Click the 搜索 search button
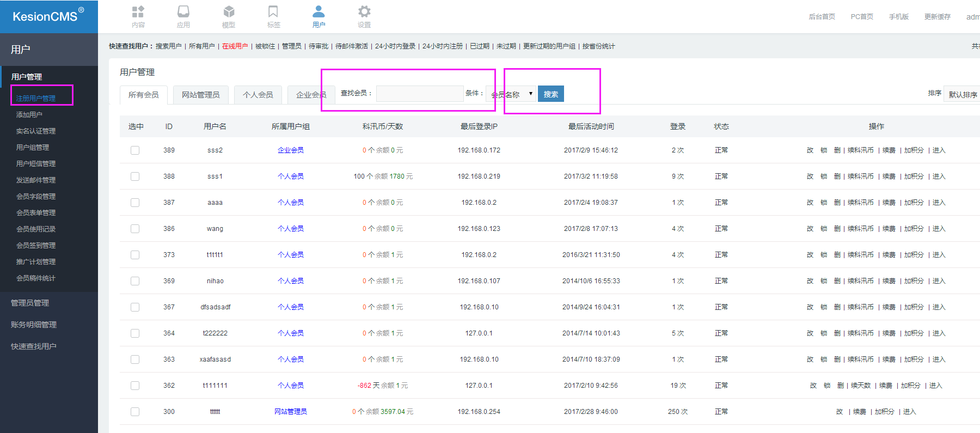The width and height of the screenshot is (980, 433). pos(551,94)
